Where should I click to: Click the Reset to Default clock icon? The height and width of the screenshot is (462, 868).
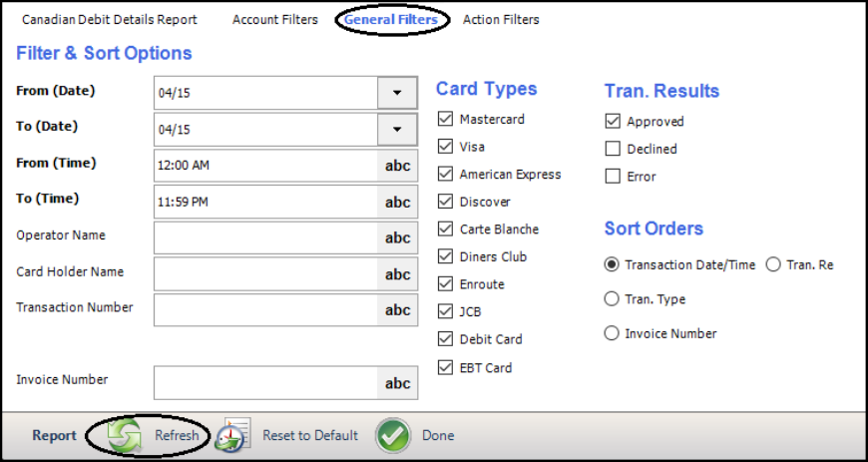(232, 435)
